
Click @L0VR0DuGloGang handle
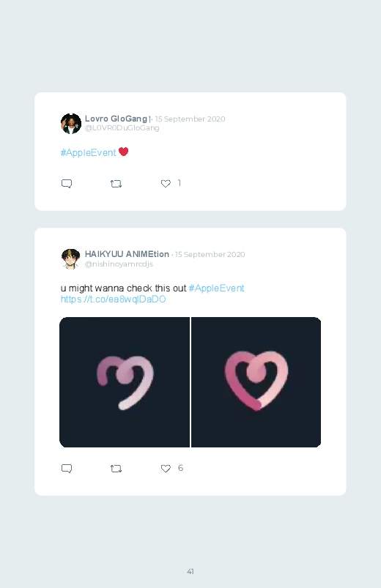click(x=122, y=128)
